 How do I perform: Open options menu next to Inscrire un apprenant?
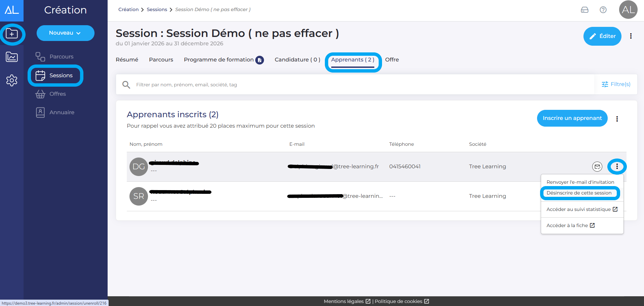[x=617, y=119]
